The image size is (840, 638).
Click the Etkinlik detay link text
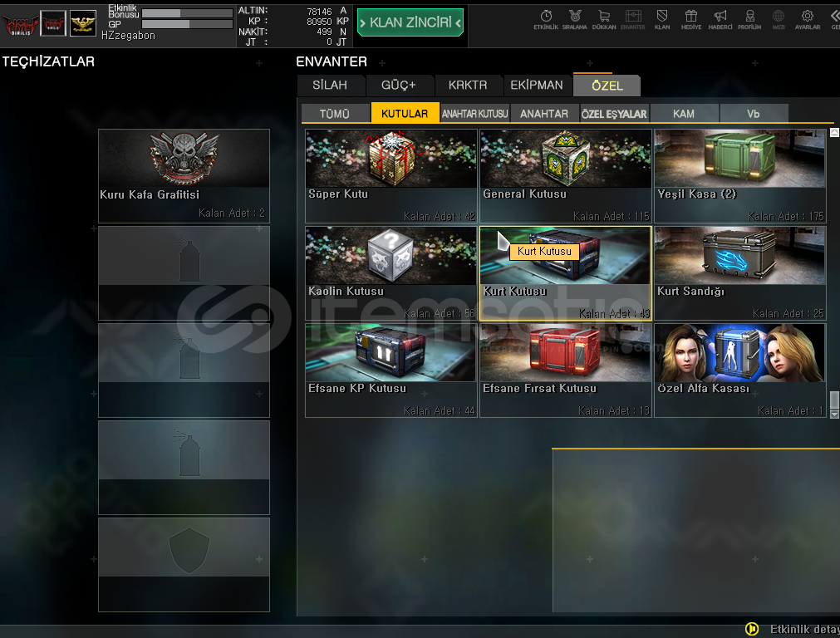pyautogui.click(x=804, y=629)
